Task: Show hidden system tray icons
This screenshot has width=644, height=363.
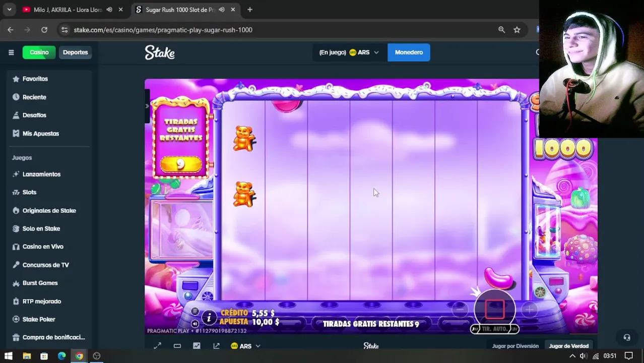Action: point(572,356)
